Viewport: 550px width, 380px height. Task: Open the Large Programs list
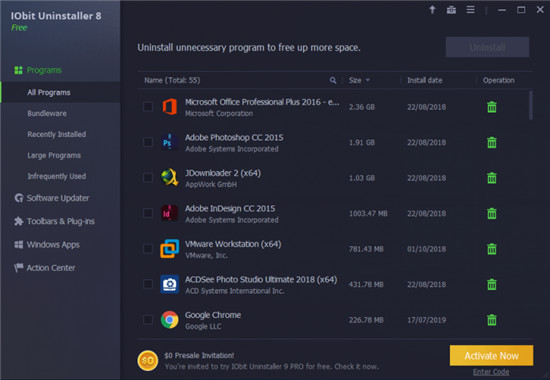pyautogui.click(x=54, y=155)
